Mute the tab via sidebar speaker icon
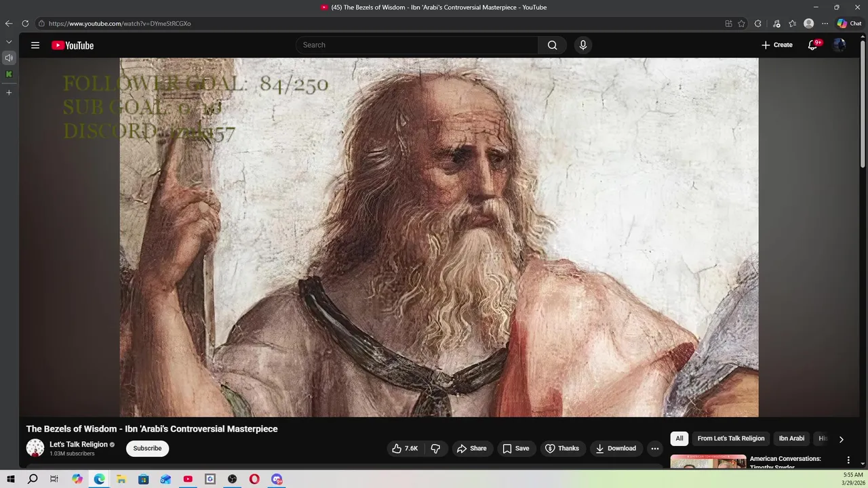This screenshot has height=488, width=868. pyautogui.click(x=9, y=58)
